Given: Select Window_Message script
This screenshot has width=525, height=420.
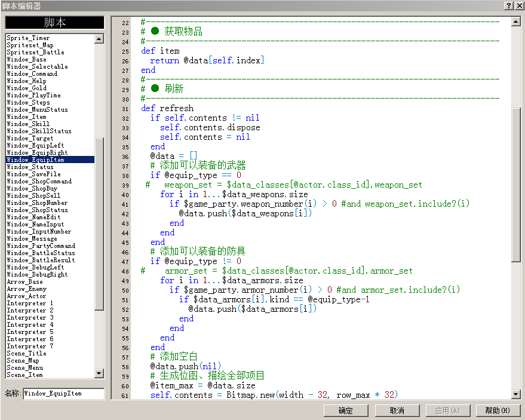Looking at the screenshot, I should [x=32, y=239].
